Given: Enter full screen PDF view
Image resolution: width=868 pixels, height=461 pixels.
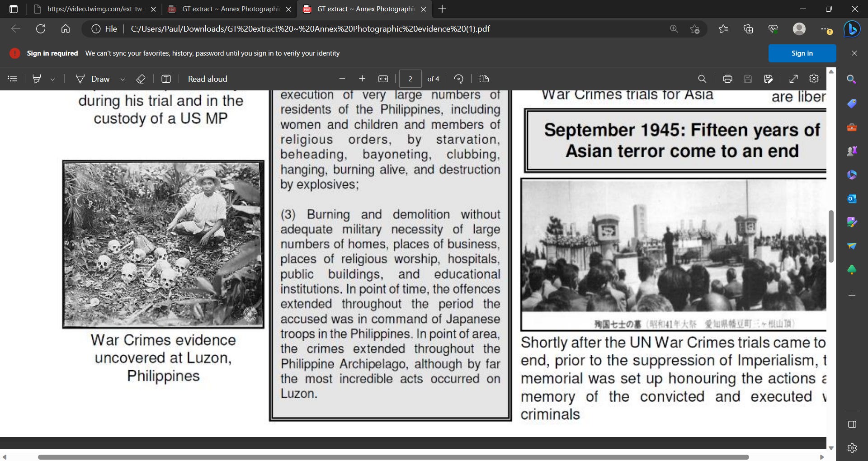Looking at the screenshot, I should (793, 79).
